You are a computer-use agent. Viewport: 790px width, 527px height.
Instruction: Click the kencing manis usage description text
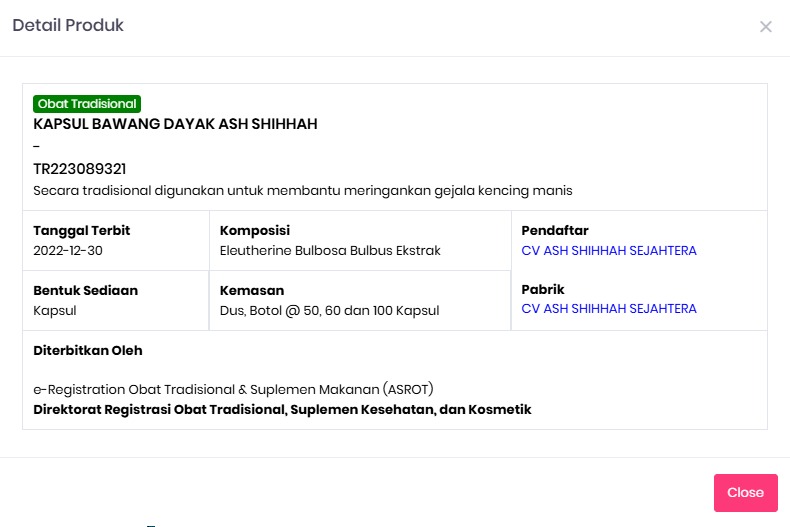302,190
